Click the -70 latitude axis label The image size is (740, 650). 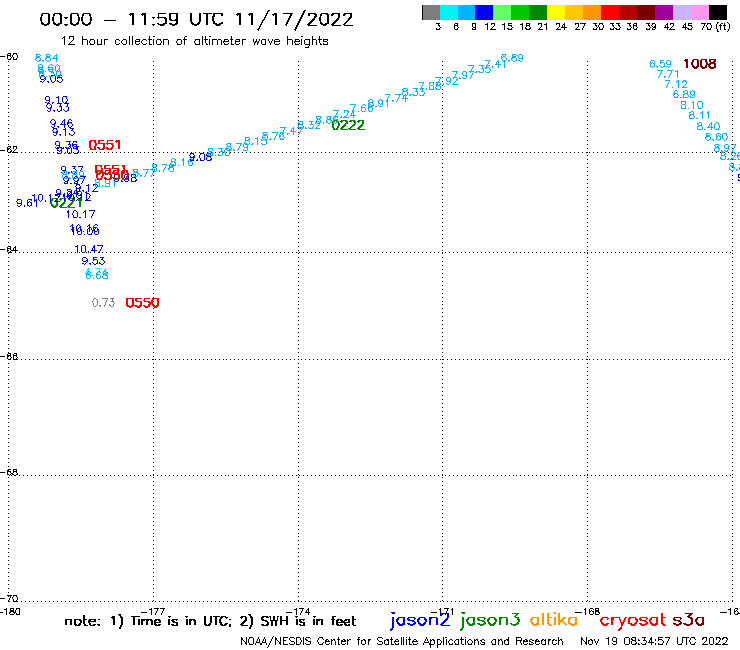pos(9,599)
